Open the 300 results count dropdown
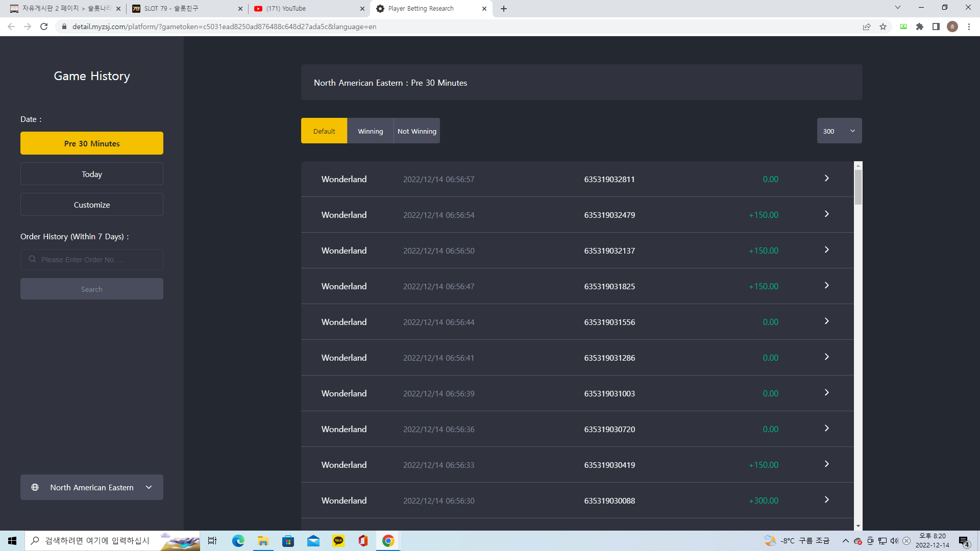The height and width of the screenshot is (551, 980). [839, 131]
